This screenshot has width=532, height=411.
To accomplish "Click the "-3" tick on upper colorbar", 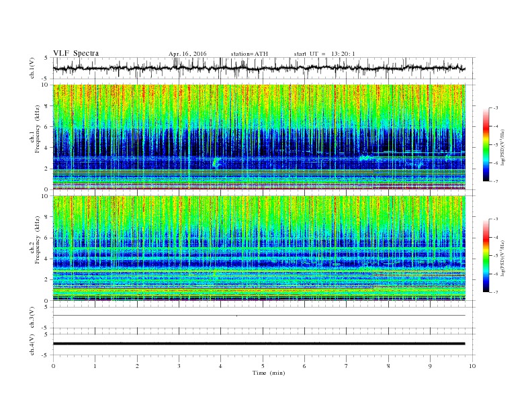I will pos(496,108).
